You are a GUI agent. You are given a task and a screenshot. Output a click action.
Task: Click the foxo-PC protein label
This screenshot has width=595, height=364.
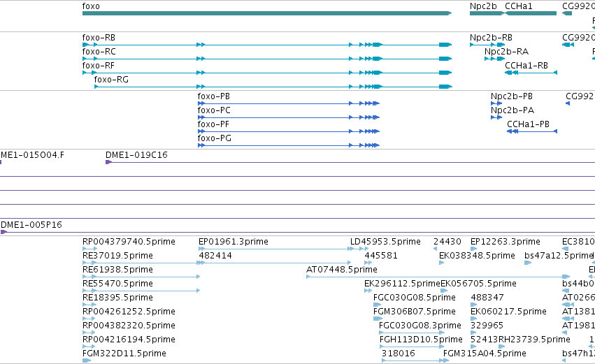click(214, 110)
